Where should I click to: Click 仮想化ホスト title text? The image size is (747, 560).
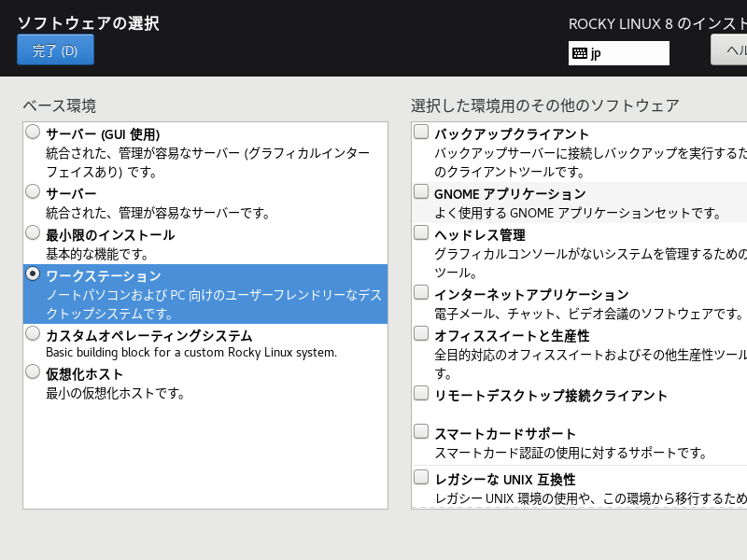point(84,374)
